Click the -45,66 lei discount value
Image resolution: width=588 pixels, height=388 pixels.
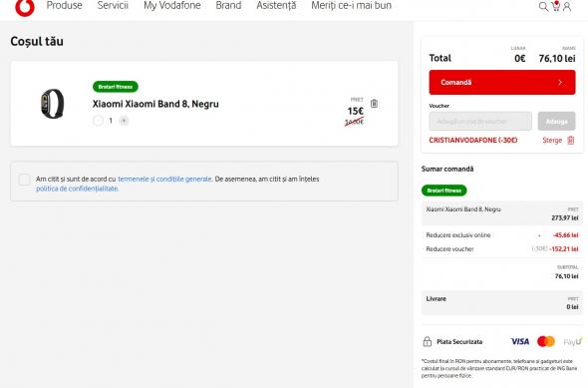coord(565,235)
